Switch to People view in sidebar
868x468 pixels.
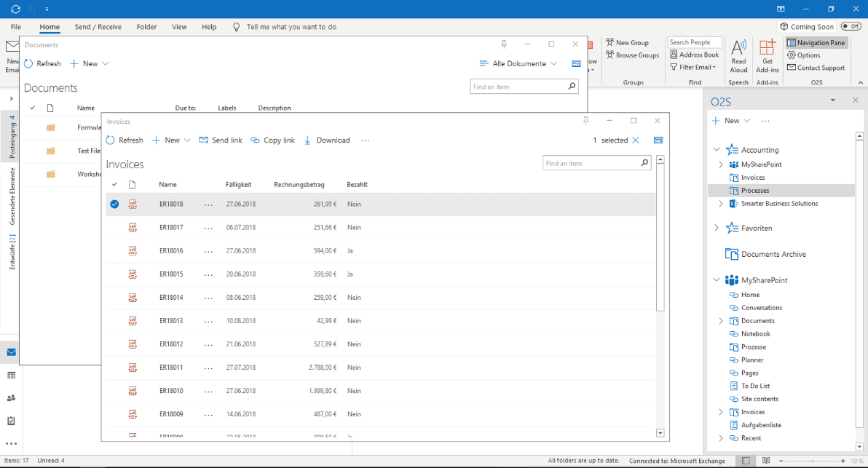pyautogui.click(x=11, y=398)
